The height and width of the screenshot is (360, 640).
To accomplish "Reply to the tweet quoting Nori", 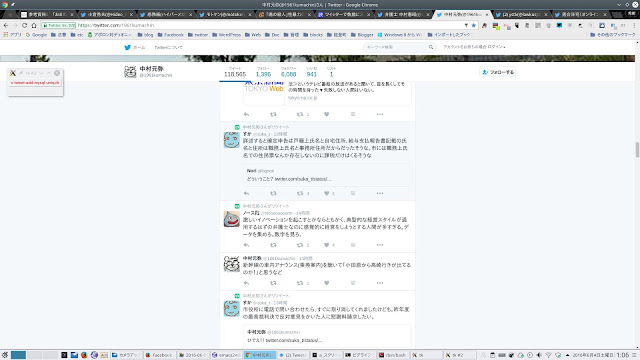I will tap(246, 193).
